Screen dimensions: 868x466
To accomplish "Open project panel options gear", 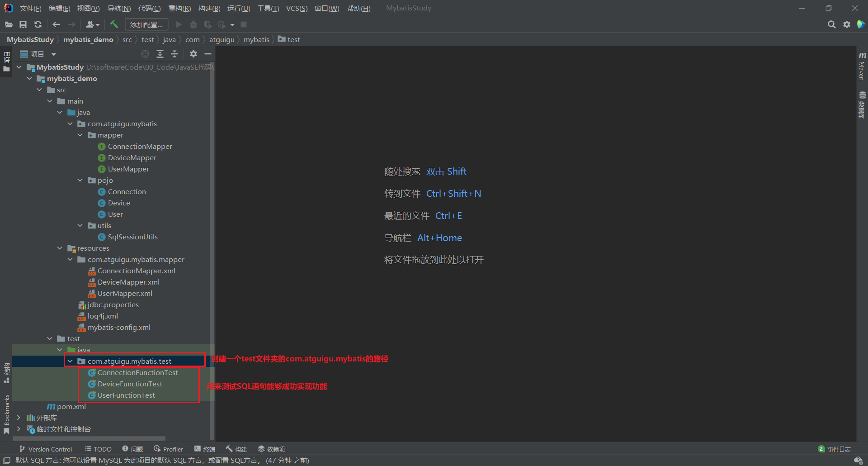I will point(193,54).
